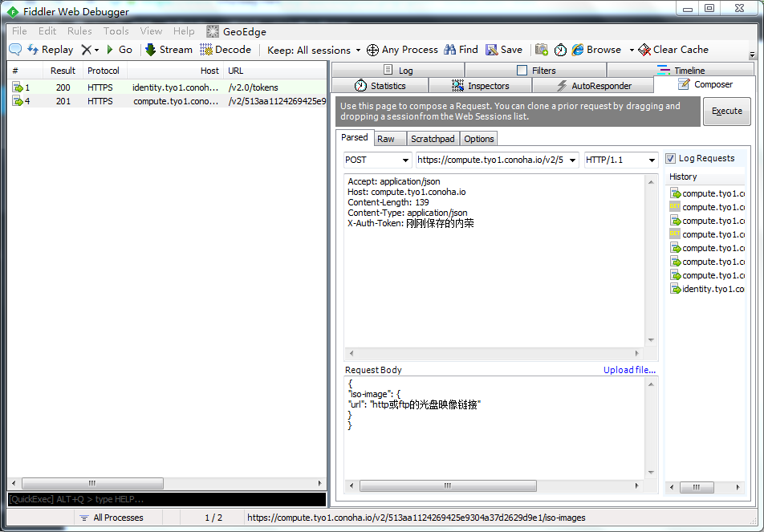Click the comment bubble toolbar icon

(15, 49)
